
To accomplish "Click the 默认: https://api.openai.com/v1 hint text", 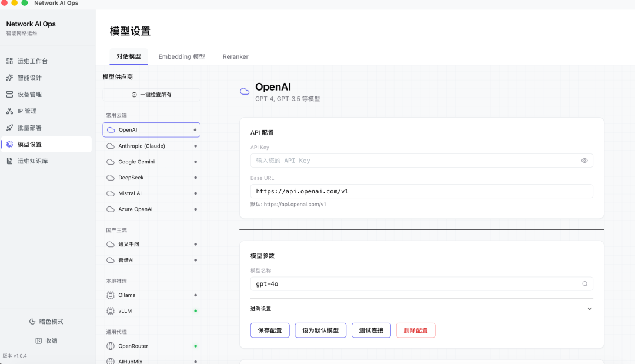I will pos(288,205).
